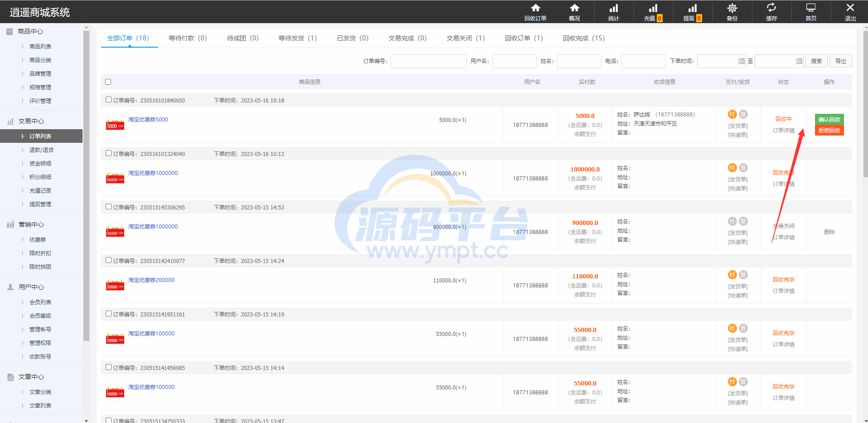Open 文章分类 in sidebar
Screen dimensions: 868x423
point(40,392)
